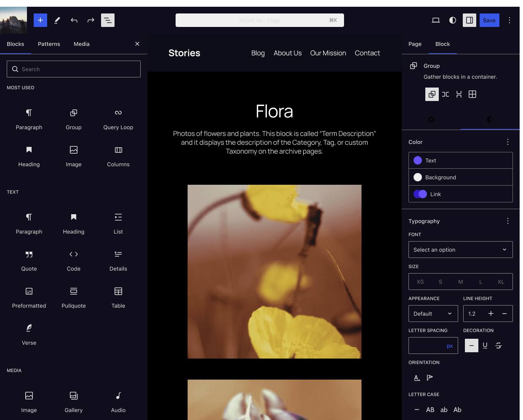Image resolution: width=523 pixels, height=420 pixels.
Task: Click the block Search input field
Action: (x=74, y=69)
